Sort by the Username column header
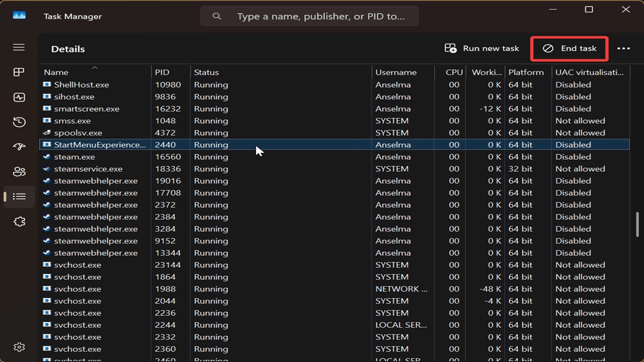644x362 pixels. [x=396, y=72]
